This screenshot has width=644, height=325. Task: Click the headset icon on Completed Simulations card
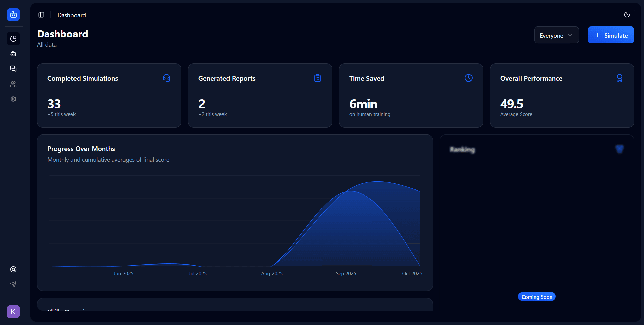[167, 78]
